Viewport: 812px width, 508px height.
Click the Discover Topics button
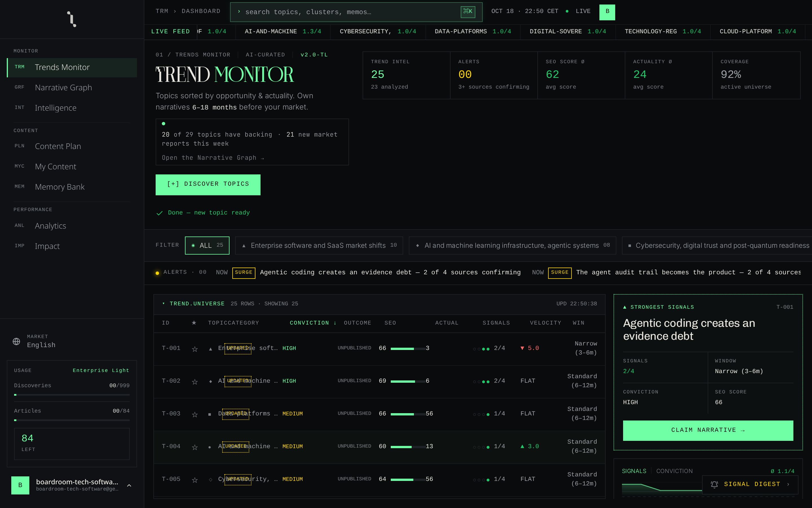pos(208,185)
